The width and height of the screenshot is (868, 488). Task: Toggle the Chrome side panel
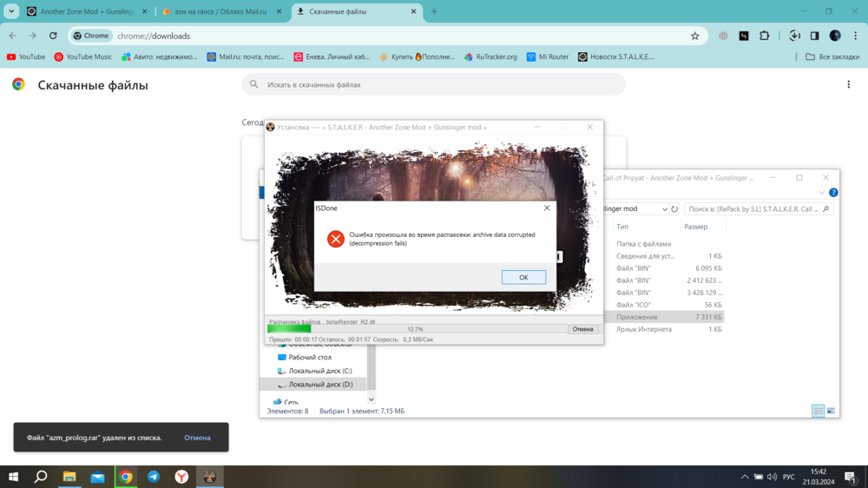pos(814,36)
